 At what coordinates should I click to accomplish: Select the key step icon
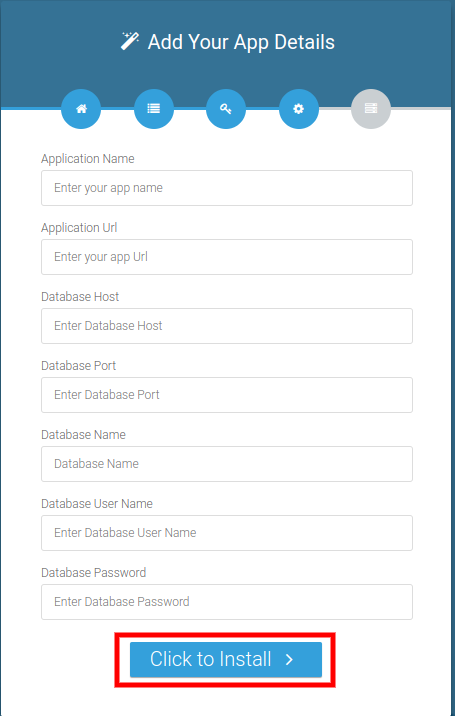tap(226, 109)
